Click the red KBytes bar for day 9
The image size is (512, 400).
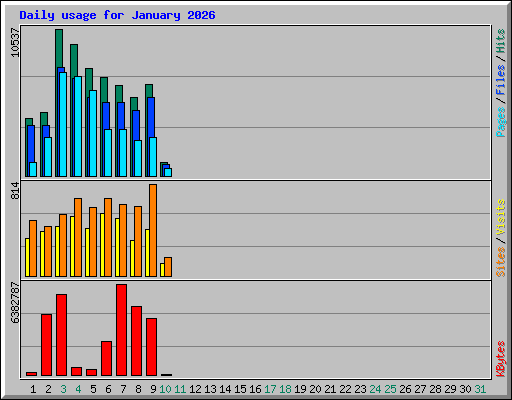152,347
